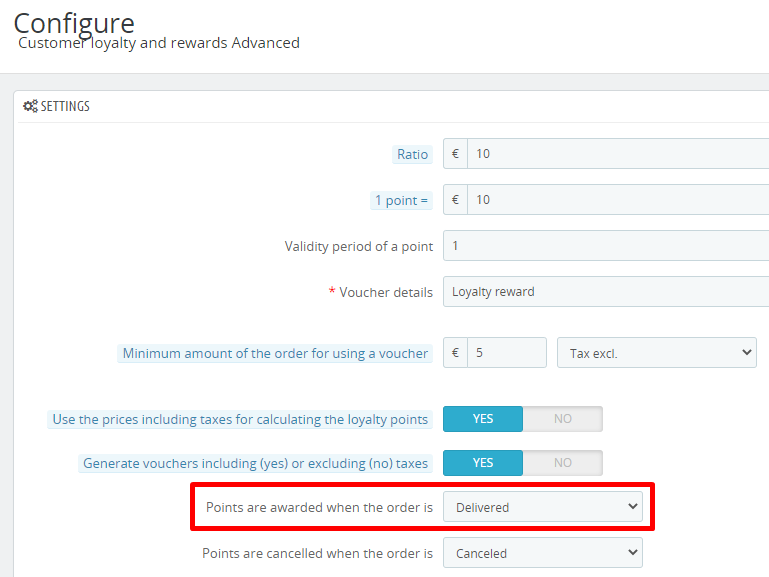The width and height of the screenshot is (769, 577).
Task: Click the euro symbol beside 1 point field
Action: pos(455,200)
